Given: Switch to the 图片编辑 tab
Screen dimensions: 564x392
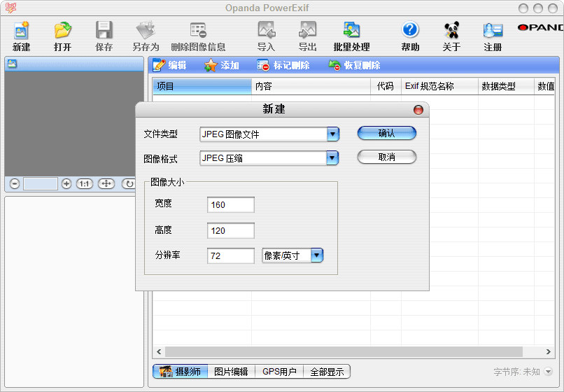Looking at the screenshot, I should pyautogui.click(x=232, y=372).
